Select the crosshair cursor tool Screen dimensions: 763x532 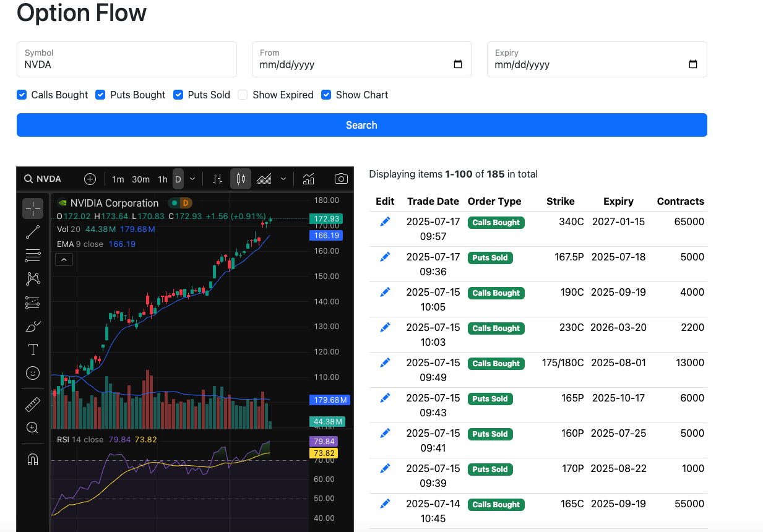(x=33, y=208)
